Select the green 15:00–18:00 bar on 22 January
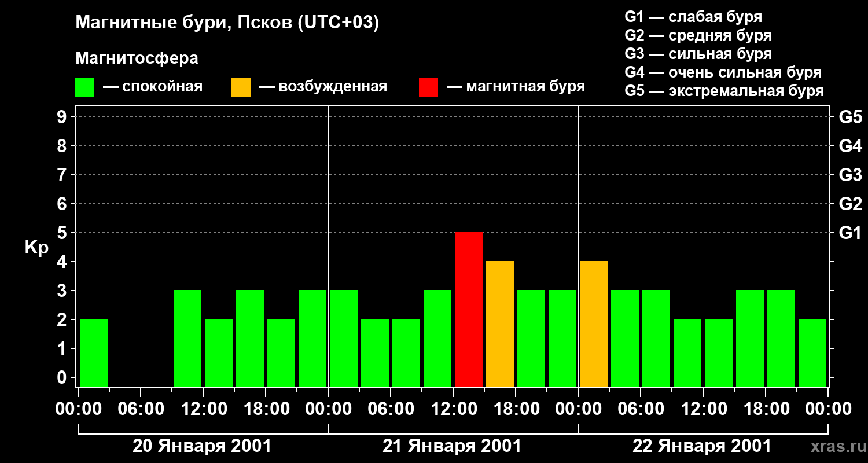The image size is (868, 463). 750,338
